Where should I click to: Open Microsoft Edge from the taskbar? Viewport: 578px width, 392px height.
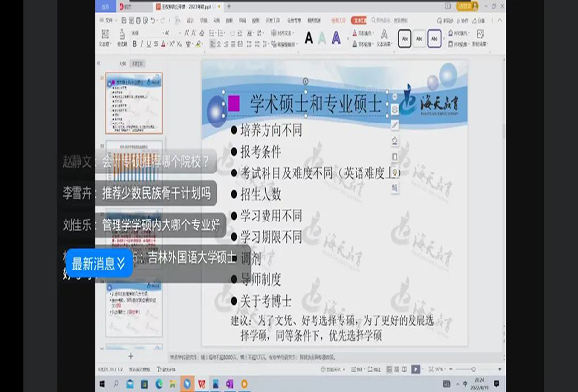(x=159, y=384)
